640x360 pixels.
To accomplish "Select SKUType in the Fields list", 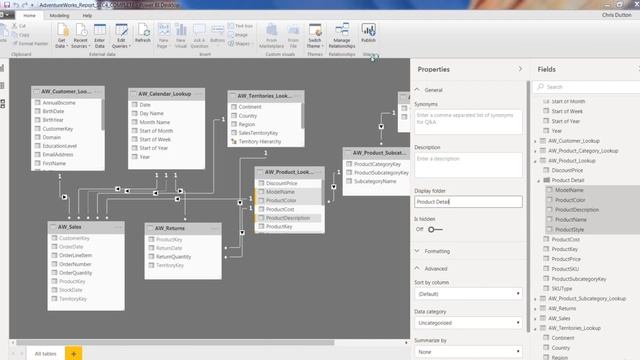I will (562, 289).
